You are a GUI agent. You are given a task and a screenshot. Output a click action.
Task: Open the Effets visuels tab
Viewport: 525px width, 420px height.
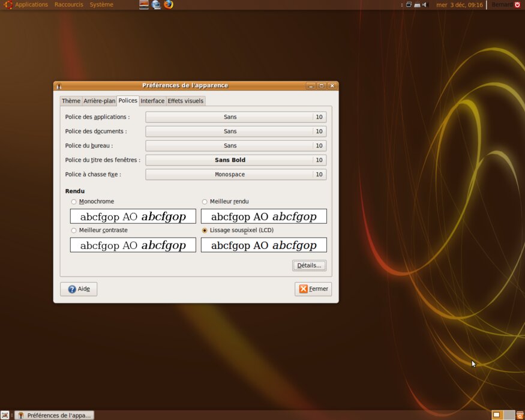point(185,101)
